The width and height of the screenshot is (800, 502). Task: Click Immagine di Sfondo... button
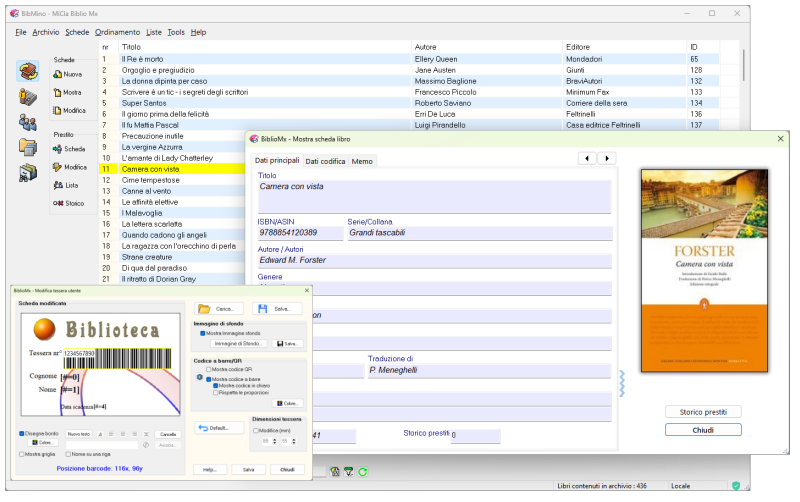coord(237,344)
